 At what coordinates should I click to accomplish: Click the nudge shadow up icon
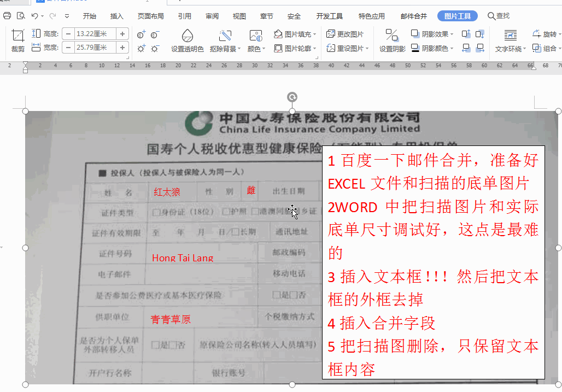(466, 34)
